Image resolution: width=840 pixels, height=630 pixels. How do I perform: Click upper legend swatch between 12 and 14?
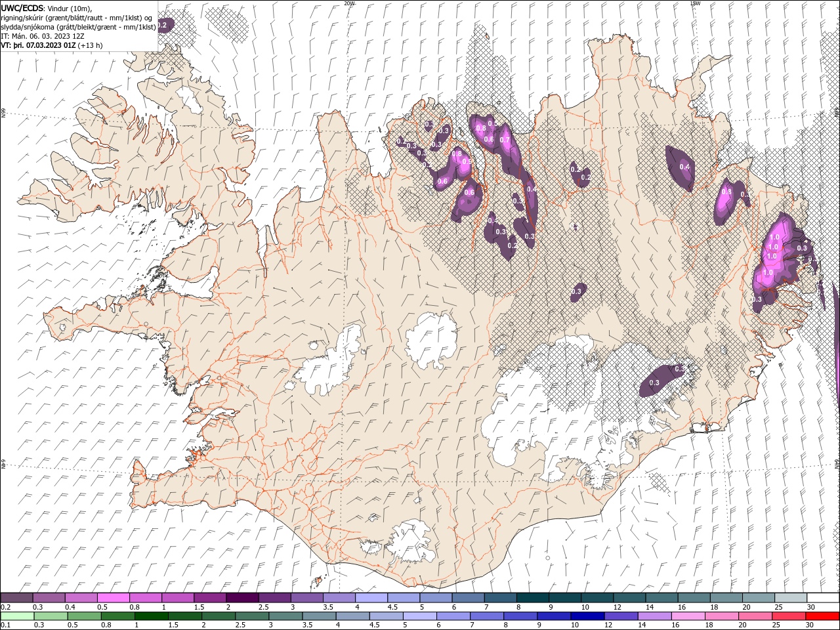(x=629, y=598)
